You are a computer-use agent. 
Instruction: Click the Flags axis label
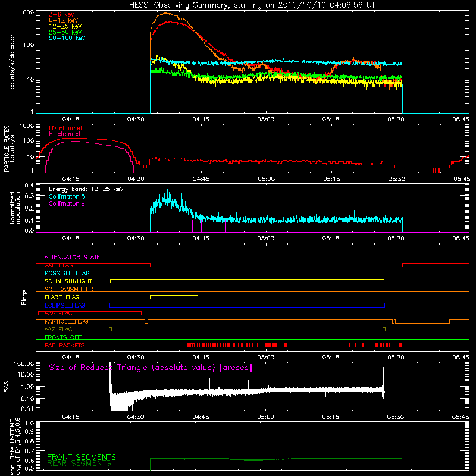pos(24,297)
